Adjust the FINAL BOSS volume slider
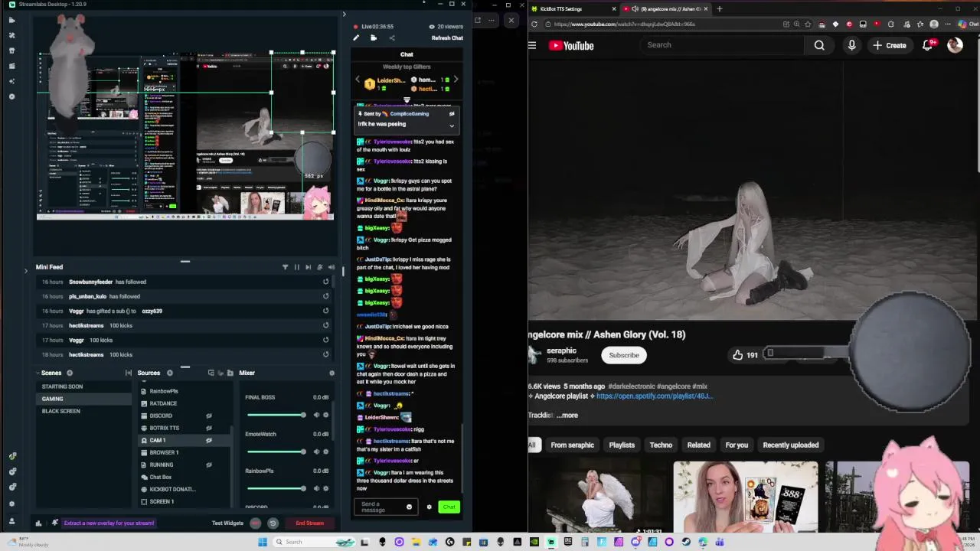The height and width of the screenshot is (551, 980). tap(276, 415)
